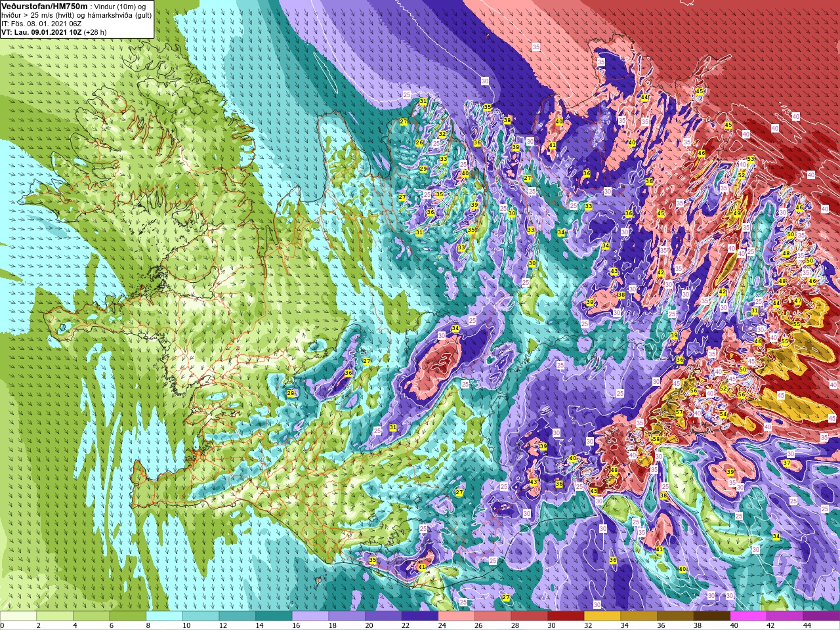Pick the 24–26 light pink scale swatch
Image resolution: width=840 pixels, height=630 pixels.
(457, 616)
